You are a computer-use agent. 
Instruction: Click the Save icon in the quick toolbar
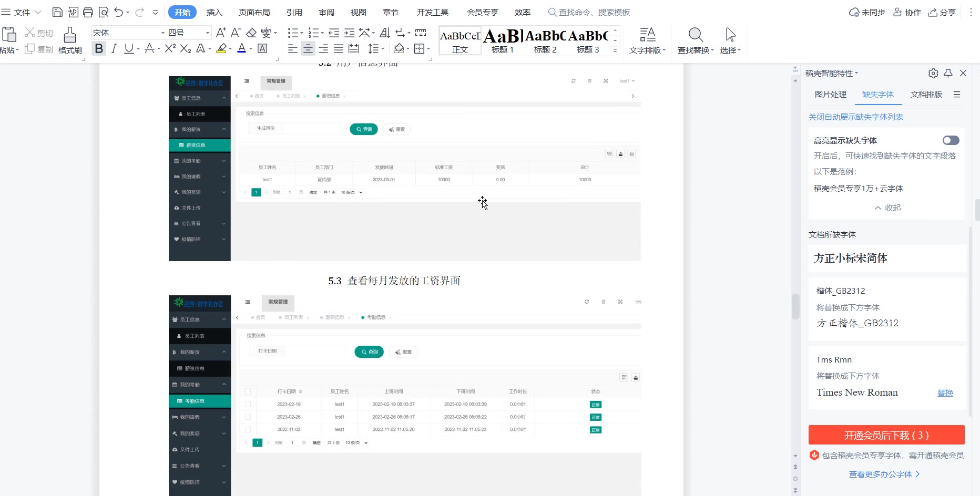pyautogui.click(x=58, y=12)
